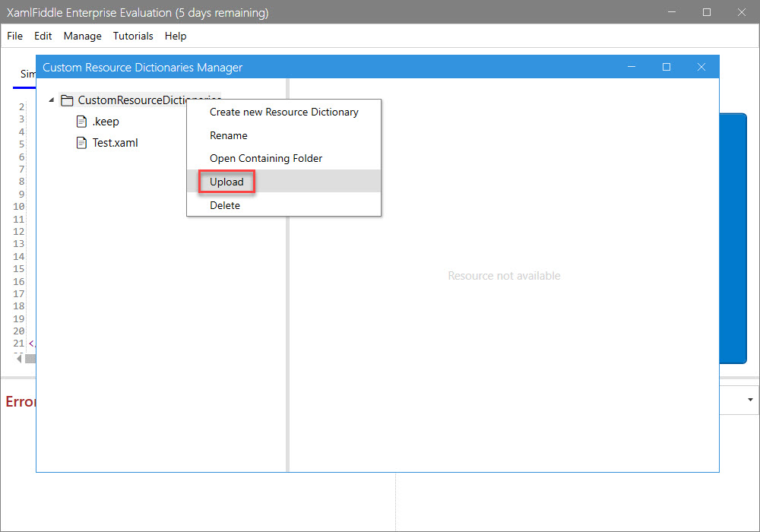Minimize the XamlFiddle main window
760x532 pixels.
click(x=672, y=12)
